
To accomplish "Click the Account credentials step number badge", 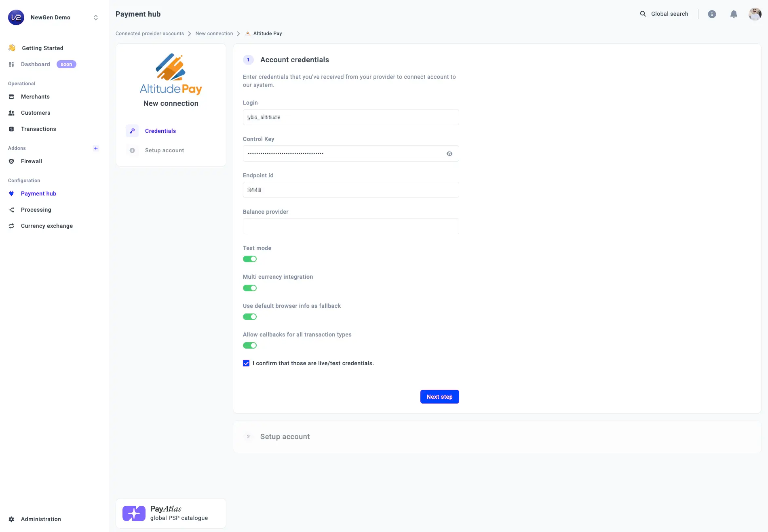I will coord(248,60).
